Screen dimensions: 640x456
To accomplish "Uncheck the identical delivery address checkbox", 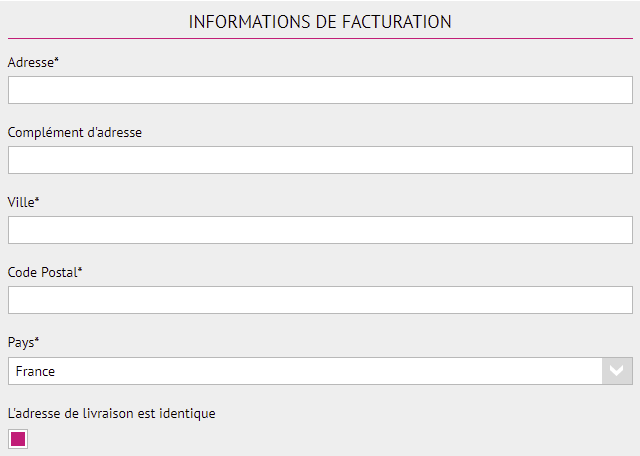I will point(18,439).
